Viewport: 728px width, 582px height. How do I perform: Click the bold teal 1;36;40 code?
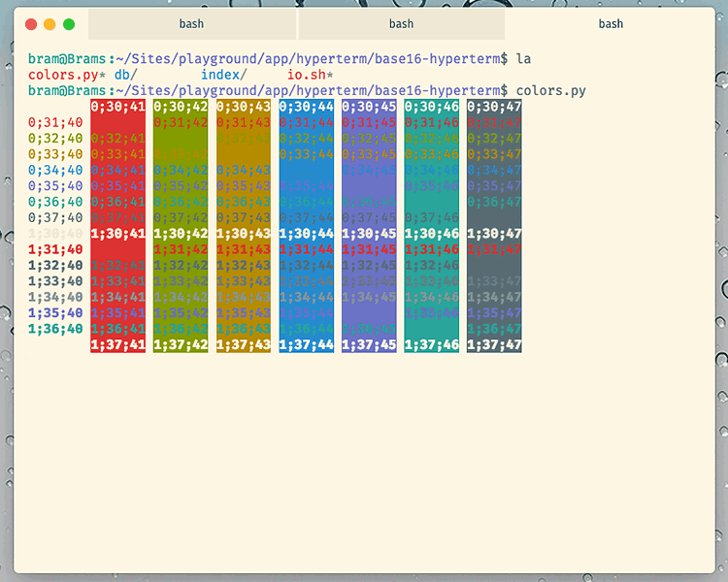tap(55, 328)
